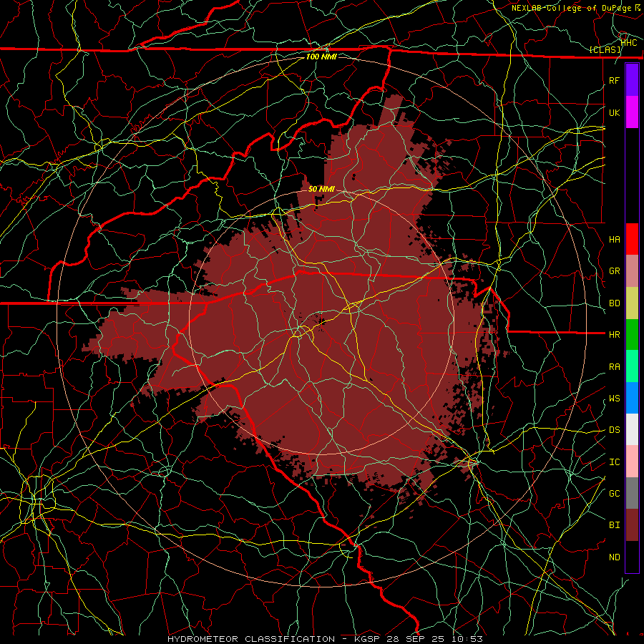
Task: Click the HA legend label
Action: pyautogui.click(x=615, y=239)
